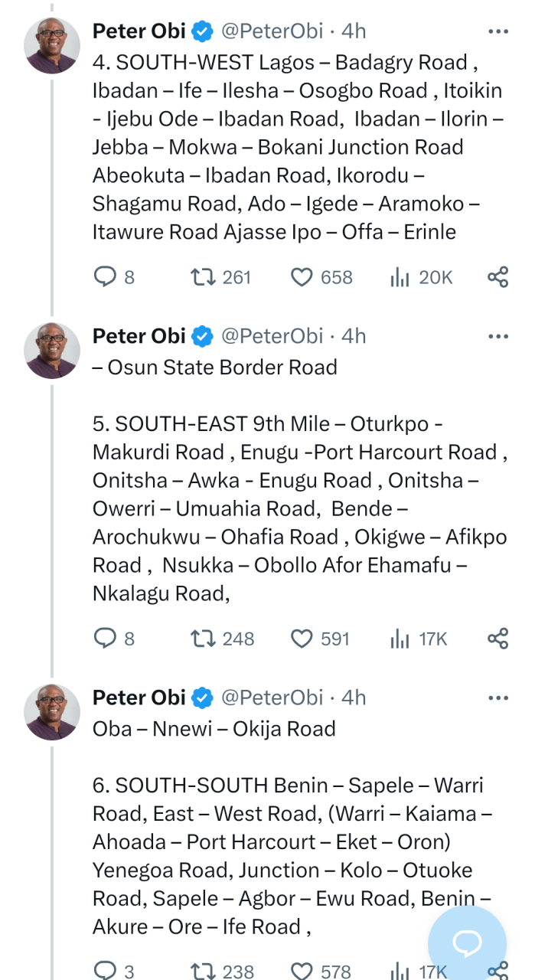Open the share icon on the SOUTH-EAST tweet
The width and height of the screenshot is (535, 980).
[498, 638]
